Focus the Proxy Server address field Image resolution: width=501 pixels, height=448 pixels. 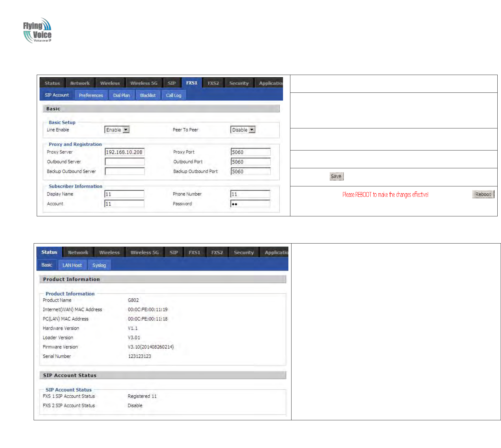click(125, 152)
